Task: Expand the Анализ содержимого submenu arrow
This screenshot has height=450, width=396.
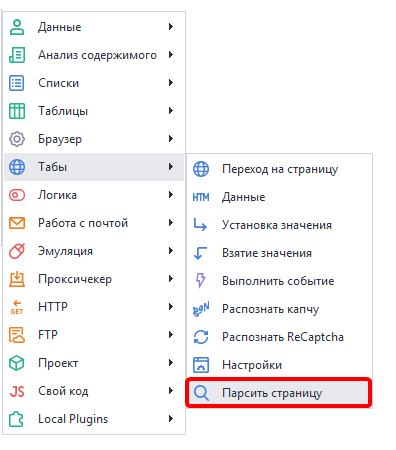Action: click(171, 55)
